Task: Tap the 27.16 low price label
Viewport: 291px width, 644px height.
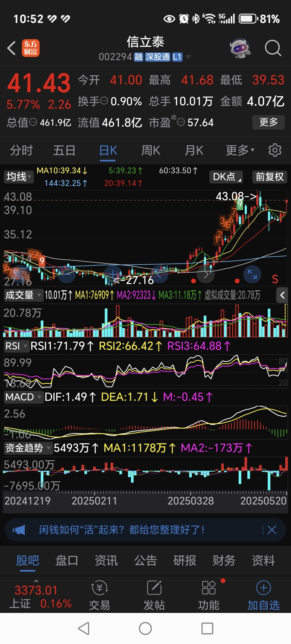Action: pyautogui.click(x=134, y=280)
